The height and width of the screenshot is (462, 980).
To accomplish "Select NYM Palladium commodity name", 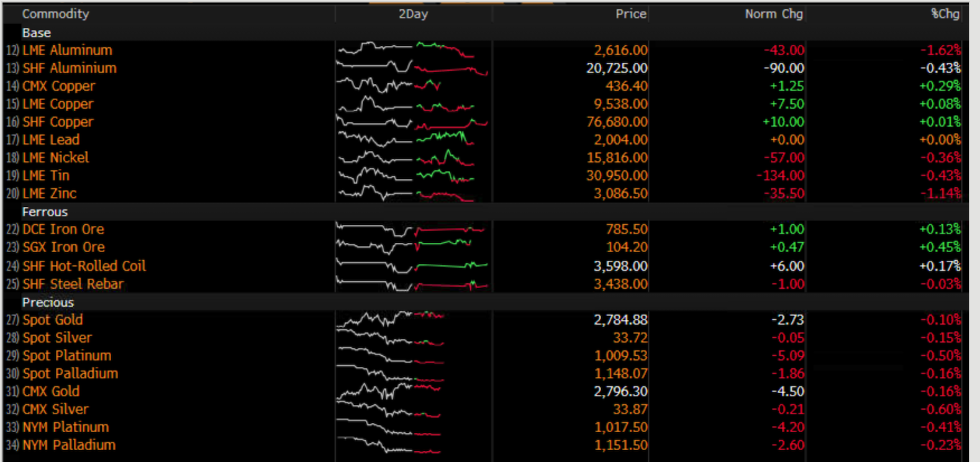I will tap(69, 446).
